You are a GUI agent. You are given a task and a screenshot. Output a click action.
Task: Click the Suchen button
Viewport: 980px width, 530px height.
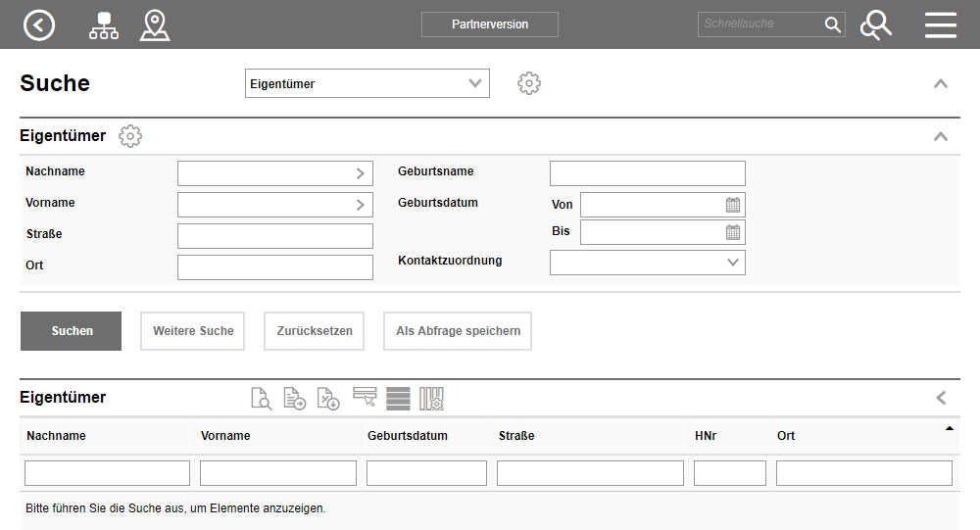(x=71, y=331)
